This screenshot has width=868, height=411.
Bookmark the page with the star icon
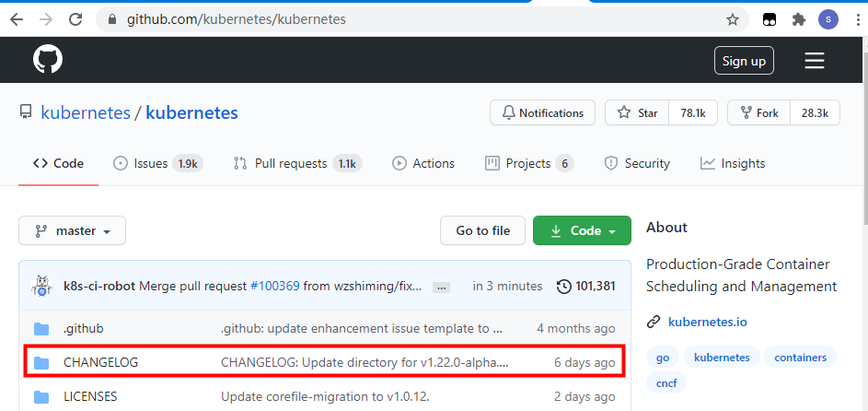(733, 20)
